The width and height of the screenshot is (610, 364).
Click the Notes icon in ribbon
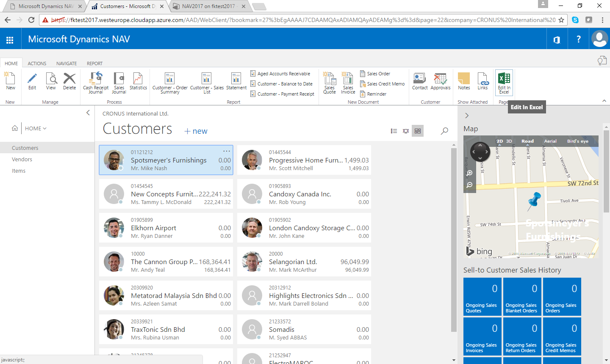pyautogui.click(x=464, y=81)
